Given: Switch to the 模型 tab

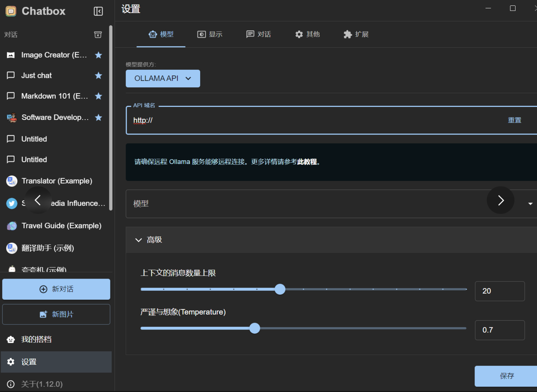Looking at the screenshot, I should (x=161, y=34).
